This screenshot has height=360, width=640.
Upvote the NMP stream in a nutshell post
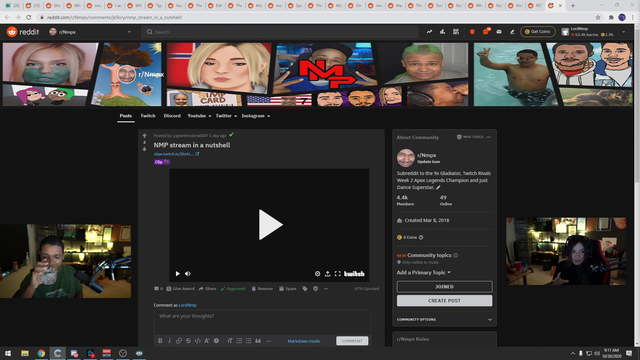click(x=144, y=136)
